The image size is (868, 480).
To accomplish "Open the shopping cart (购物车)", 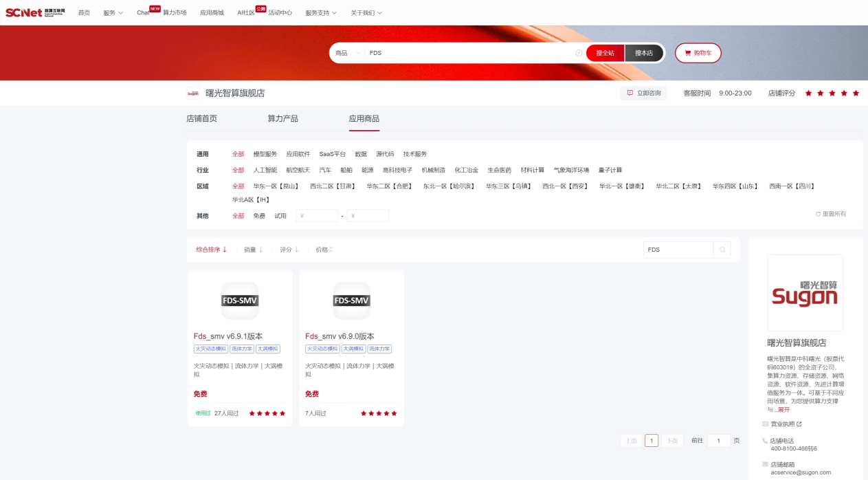I will 698,53.
